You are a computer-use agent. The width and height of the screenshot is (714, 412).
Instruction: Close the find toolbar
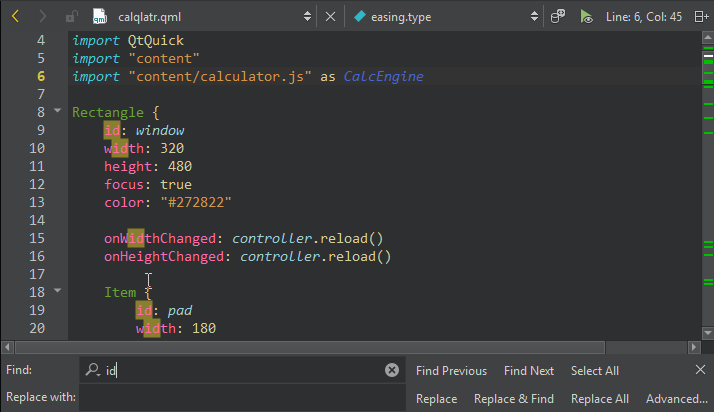click(699, 370)
